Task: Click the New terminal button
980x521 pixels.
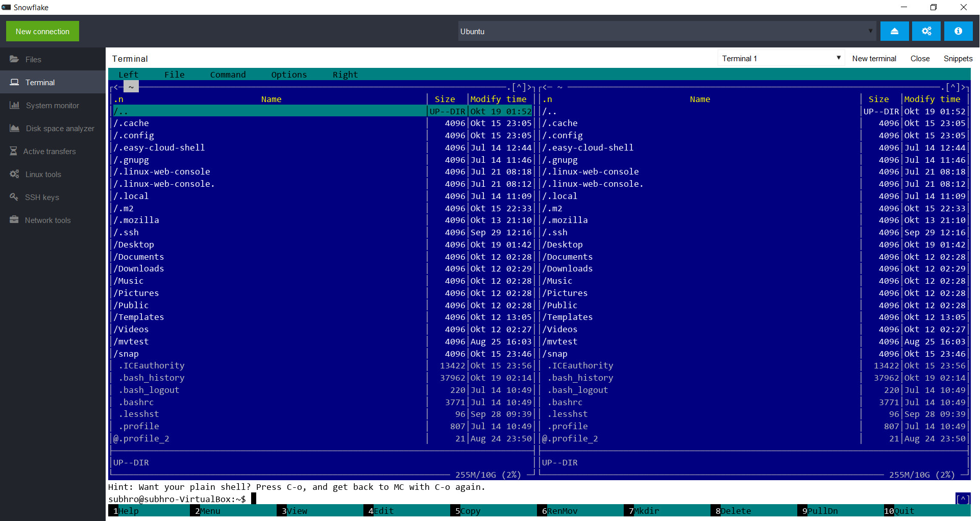Action: (x=874, y=59)
